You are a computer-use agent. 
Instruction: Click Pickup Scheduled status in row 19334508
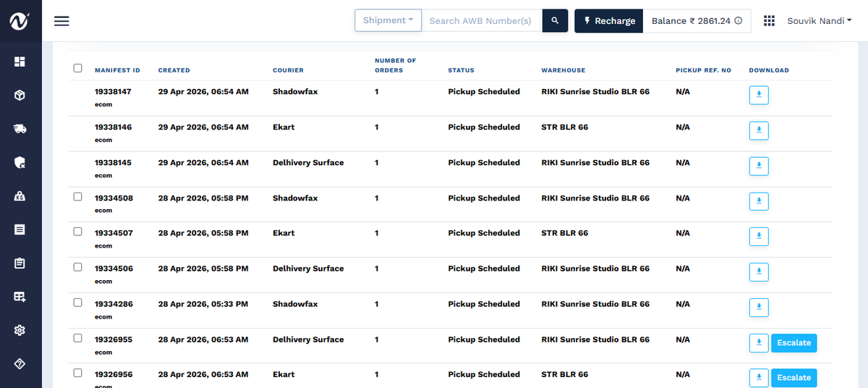click(x=484, y=198)
